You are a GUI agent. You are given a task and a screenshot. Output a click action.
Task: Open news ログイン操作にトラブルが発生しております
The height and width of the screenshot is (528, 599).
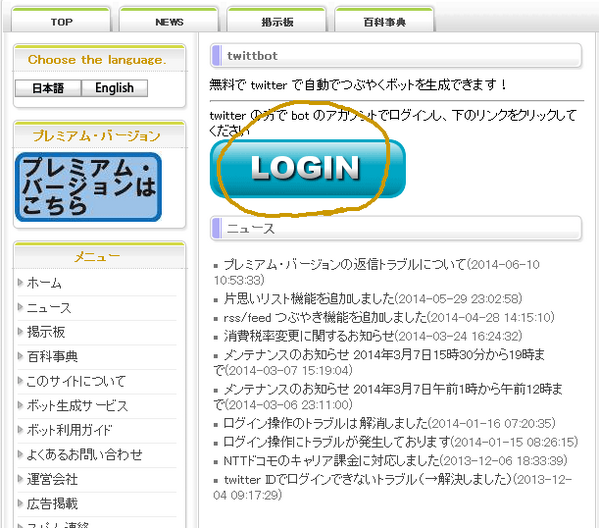tap(337, 442)
